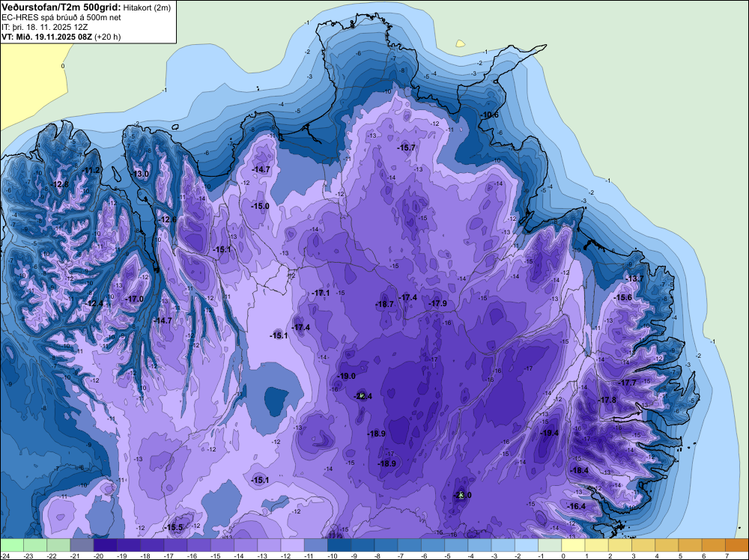
Task: Select the -17.7 temperature label
Action: [627, 383]
